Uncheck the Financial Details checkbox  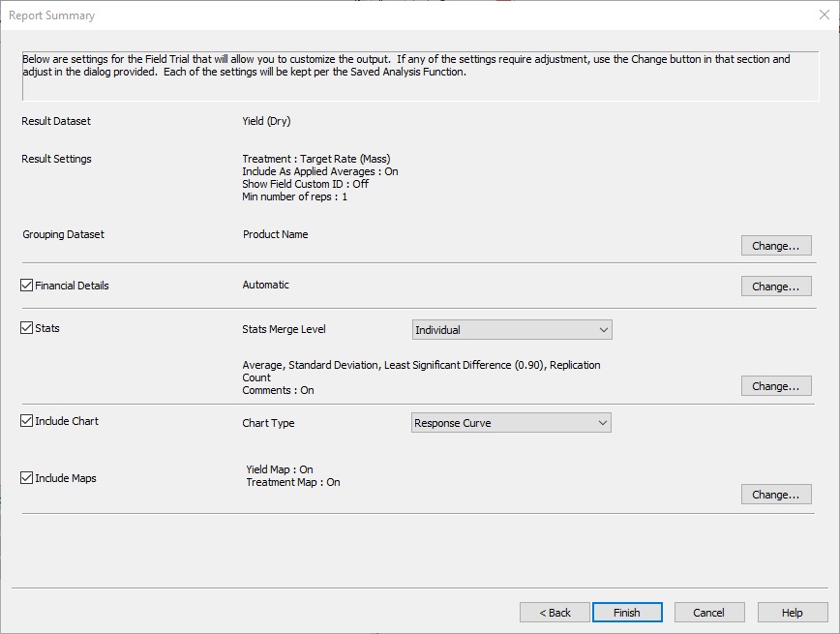click(x=27, y=287)
